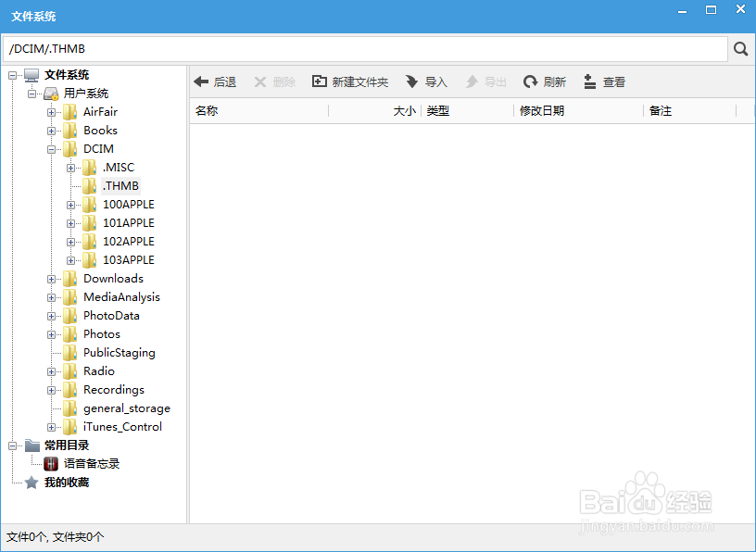Select the 103APPLE folder icon

point(89,260)
